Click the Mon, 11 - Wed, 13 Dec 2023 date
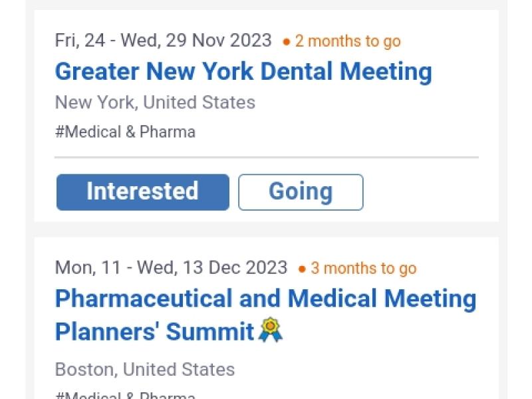The image size is (532, 399). 171,268
